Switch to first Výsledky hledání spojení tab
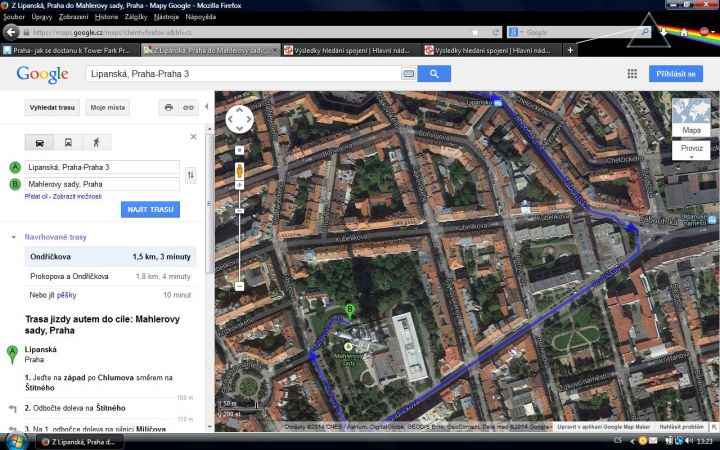The image size is (720, 450). (351, 50)
